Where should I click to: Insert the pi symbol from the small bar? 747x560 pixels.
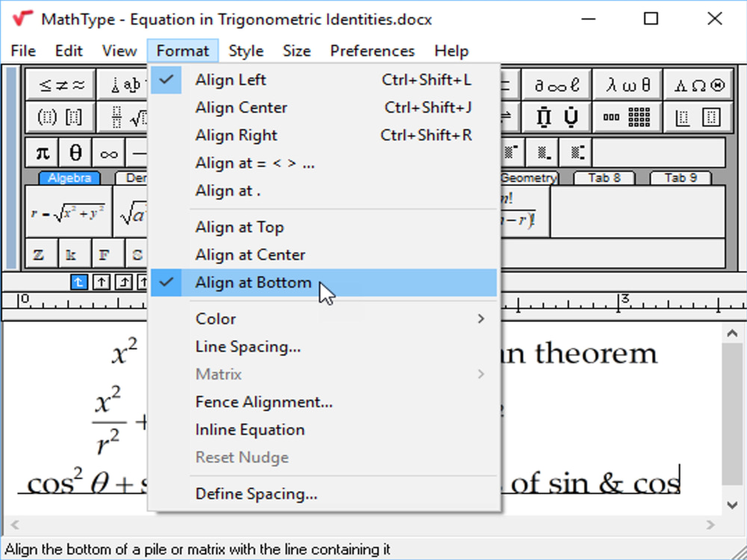coord(42,153)
